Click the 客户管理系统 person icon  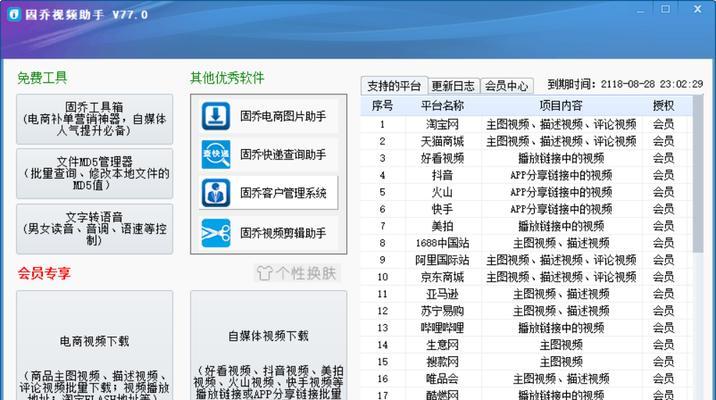(216, 193)
